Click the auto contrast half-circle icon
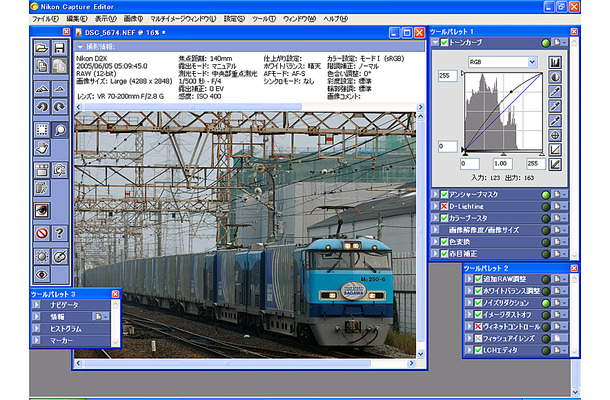Image resolution: width=610 pixels, height=400 pixels. point(555,77)
